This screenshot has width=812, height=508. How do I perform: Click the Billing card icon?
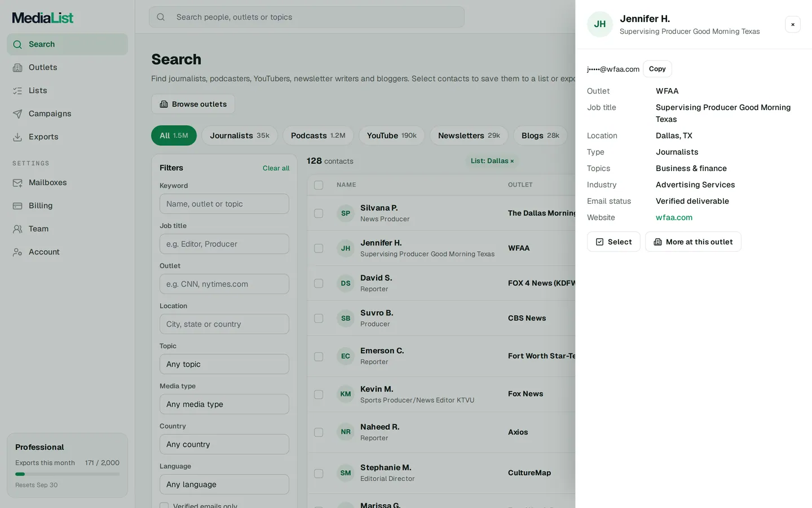pos(17,206)
